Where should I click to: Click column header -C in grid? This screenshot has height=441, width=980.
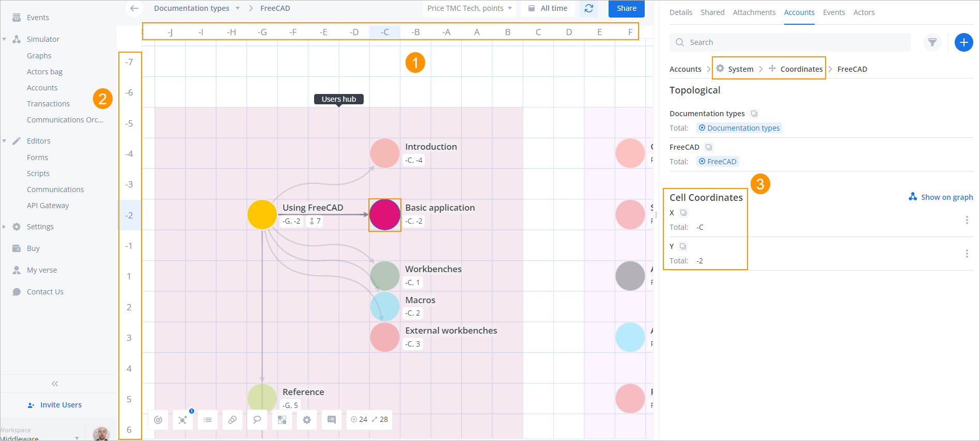coord(385,32)
